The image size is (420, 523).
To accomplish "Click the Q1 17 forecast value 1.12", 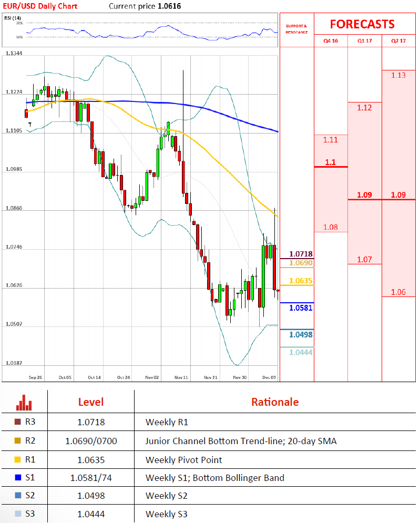I will (x=364, y=108).
